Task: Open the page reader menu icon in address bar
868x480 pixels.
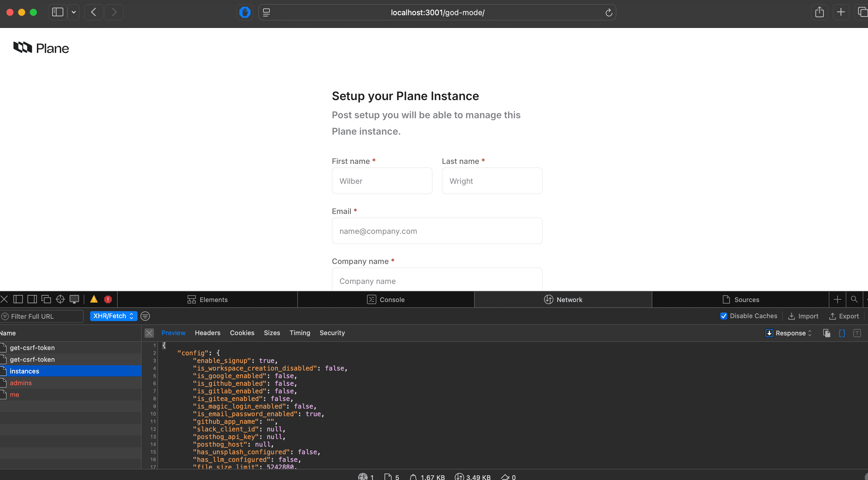Action: [266, 13]
